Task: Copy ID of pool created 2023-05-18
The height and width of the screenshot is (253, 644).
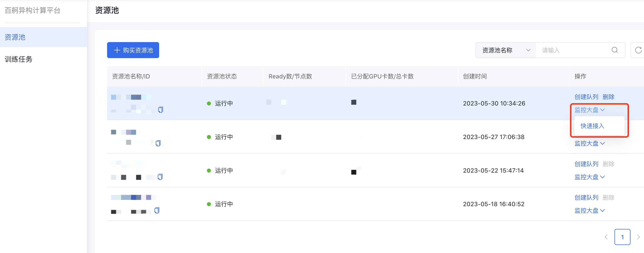Action: (157, 210)
